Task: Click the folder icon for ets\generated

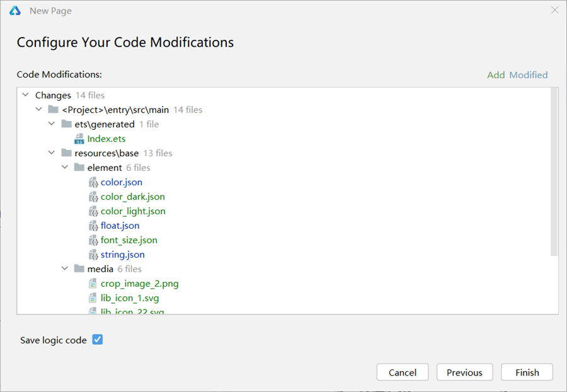Action: (66, 124)
